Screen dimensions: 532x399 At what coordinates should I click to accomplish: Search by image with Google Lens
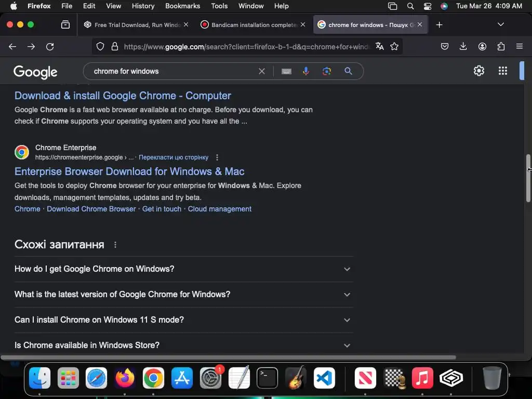click(x=327, y=71)
